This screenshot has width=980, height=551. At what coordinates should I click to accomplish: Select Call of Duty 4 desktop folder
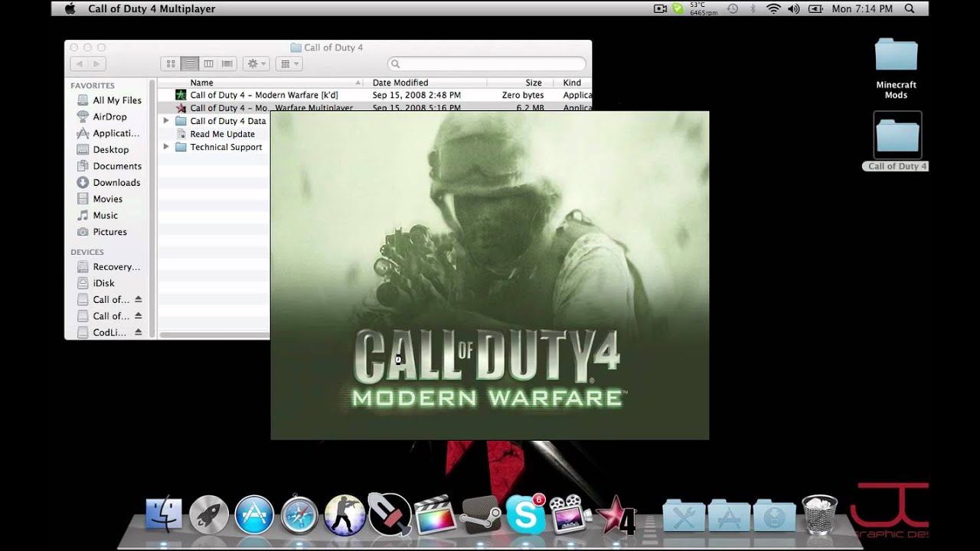tap(897, 142)
